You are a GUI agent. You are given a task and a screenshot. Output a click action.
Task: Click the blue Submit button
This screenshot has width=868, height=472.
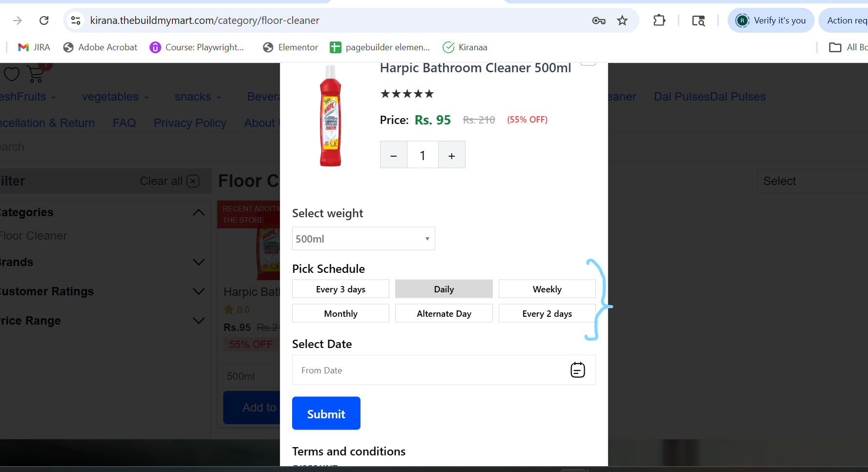326,413
